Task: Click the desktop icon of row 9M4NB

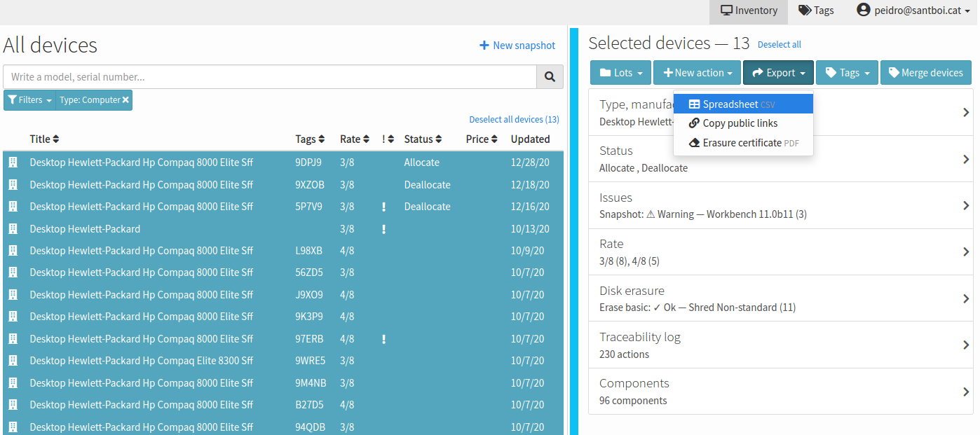Action: point(13,383)
